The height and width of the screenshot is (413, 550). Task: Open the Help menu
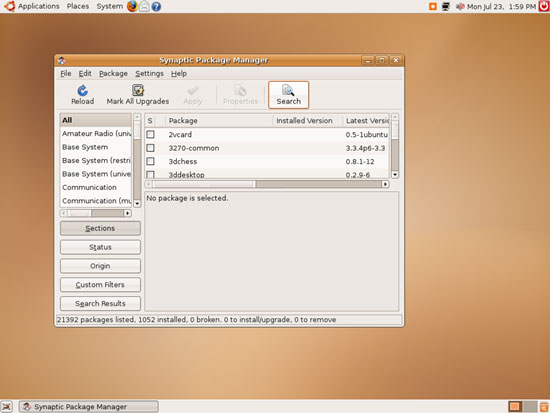coord(179,73)
